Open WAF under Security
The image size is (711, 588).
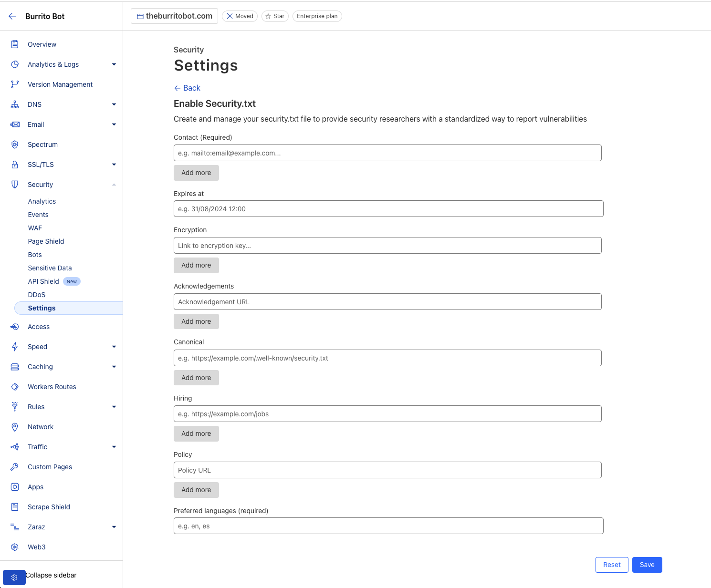(35, 228)
